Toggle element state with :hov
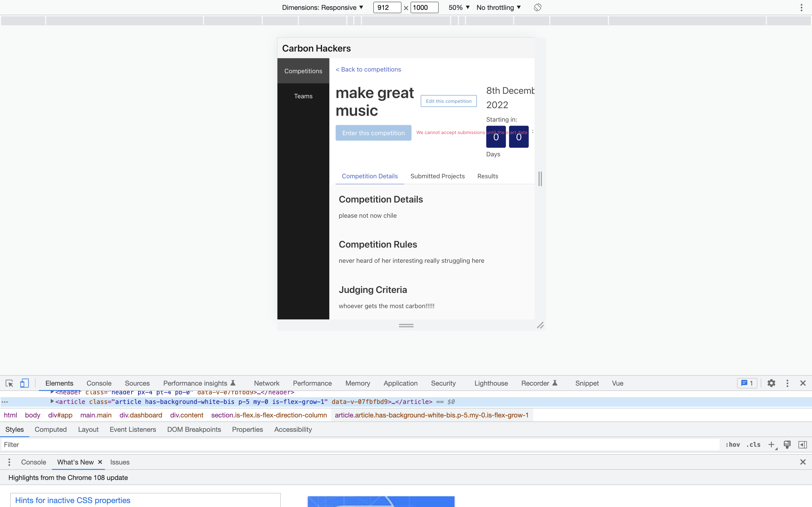Screen dimensions: 812x507 (733, 444)
